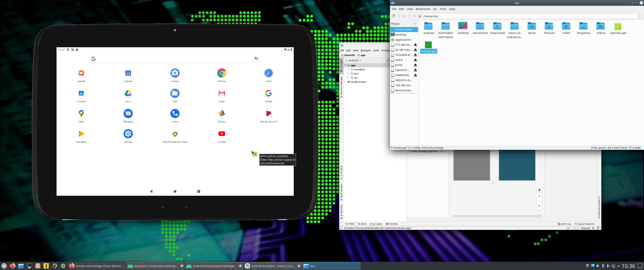Click the home icon in file manager toolbar

(420, 16)
